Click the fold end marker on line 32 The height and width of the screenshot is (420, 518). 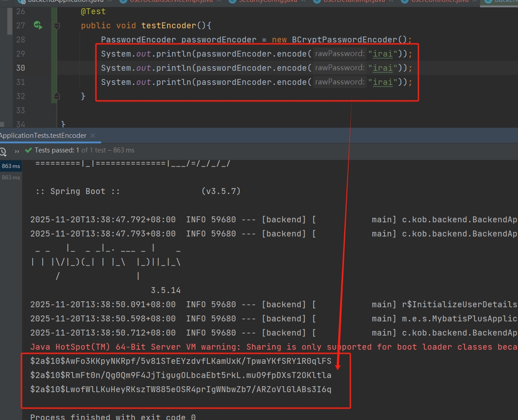57,96
